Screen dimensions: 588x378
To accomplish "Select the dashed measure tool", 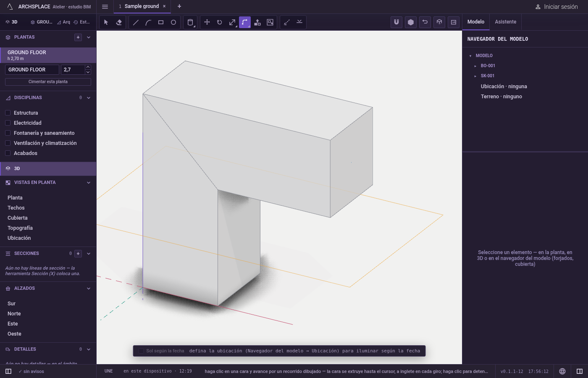I will coord(287,22).
